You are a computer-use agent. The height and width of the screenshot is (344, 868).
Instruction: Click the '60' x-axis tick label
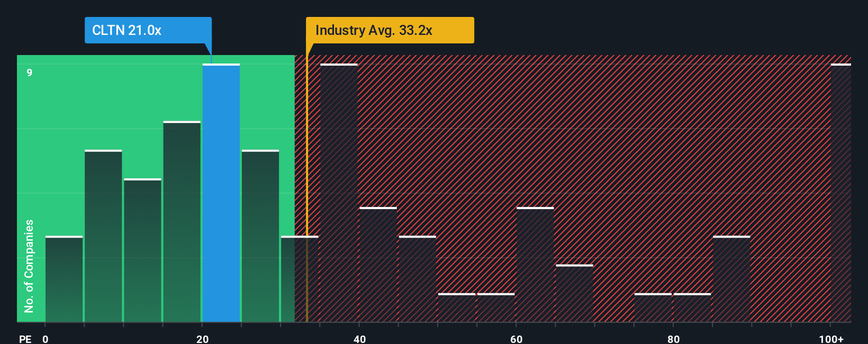517,339
